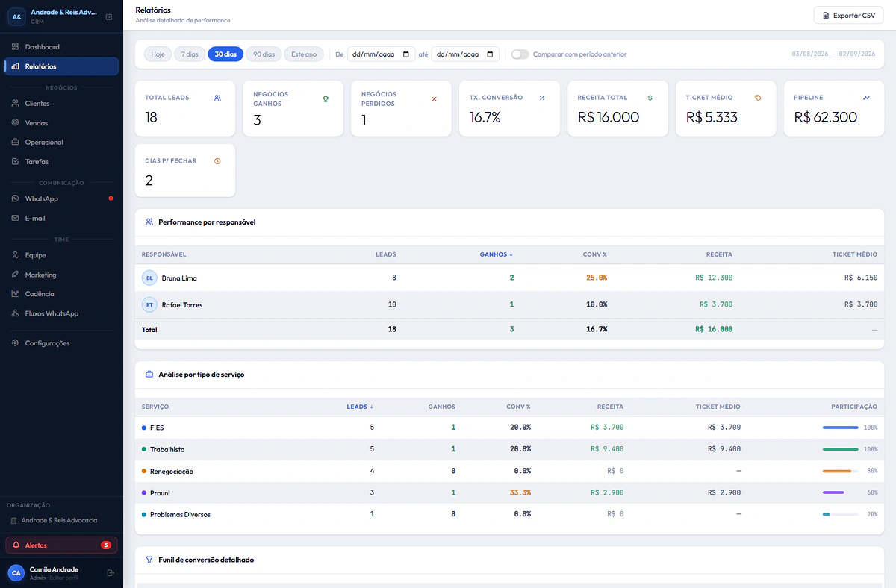Click the Funil de conversão funnel icon

[149, 560]
